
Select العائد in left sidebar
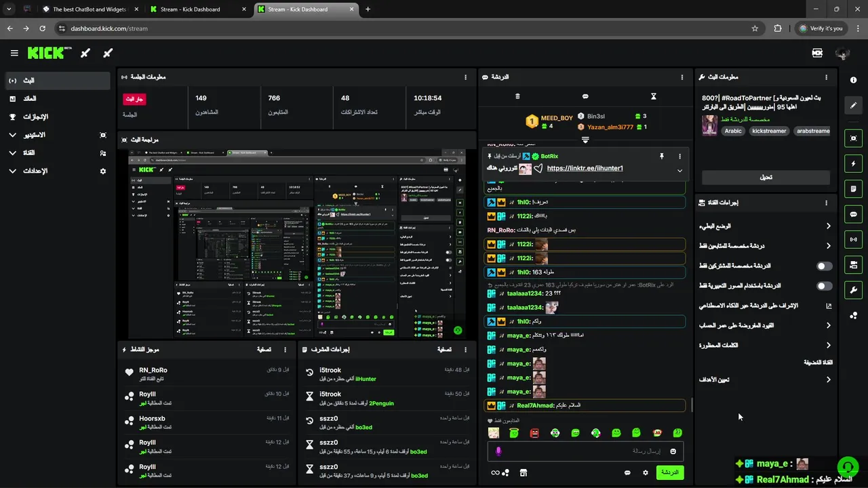pyautogui.click(x=57, y=99)
